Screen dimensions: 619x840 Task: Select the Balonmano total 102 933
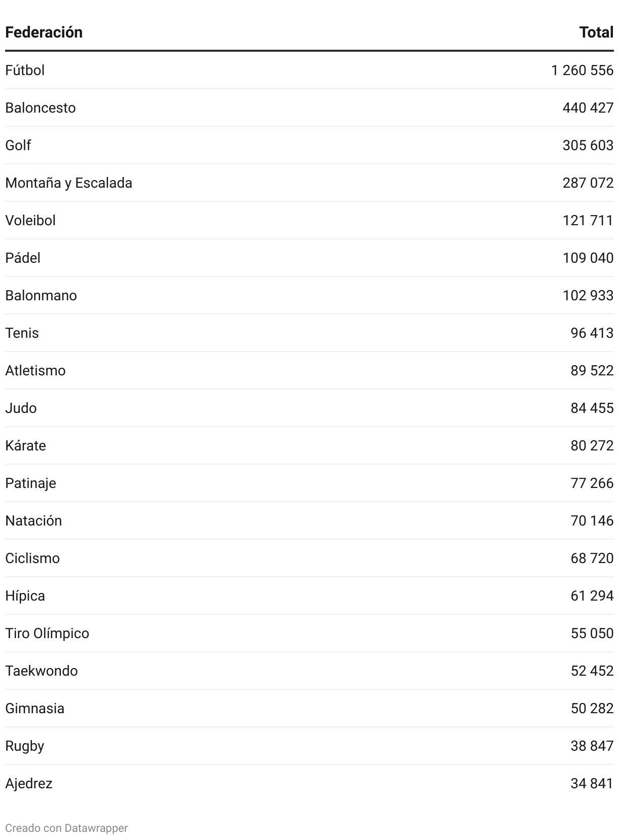coord(588,295)
